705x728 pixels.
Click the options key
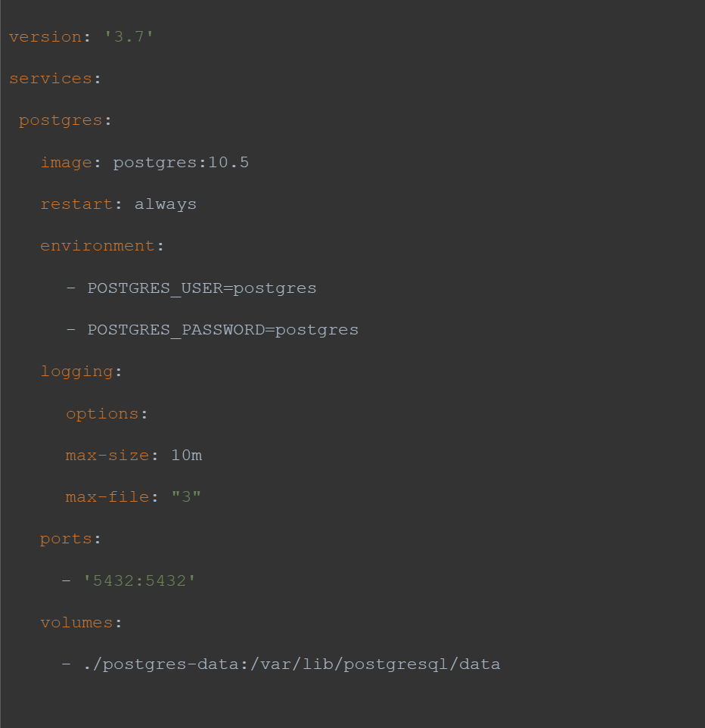pyautogui.click(x=102, y=414)
